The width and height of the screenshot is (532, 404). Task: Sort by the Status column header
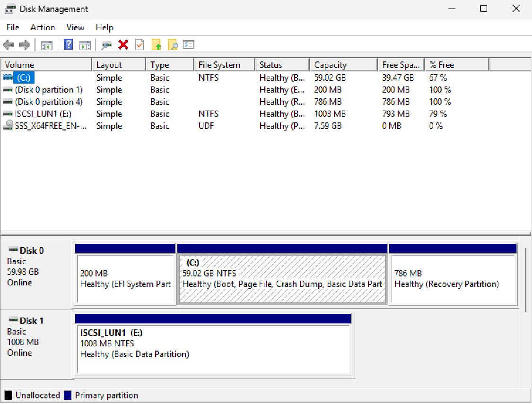click(x=282, y=65)
